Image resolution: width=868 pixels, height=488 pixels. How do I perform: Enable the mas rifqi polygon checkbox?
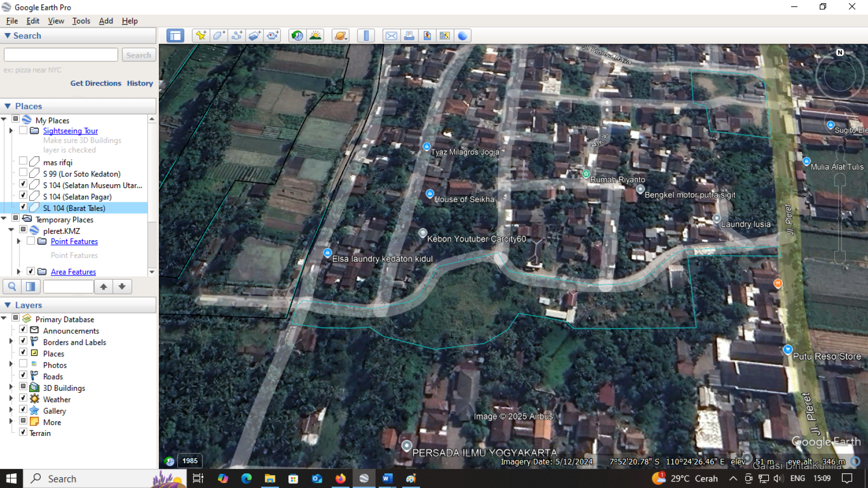(23, 161)
